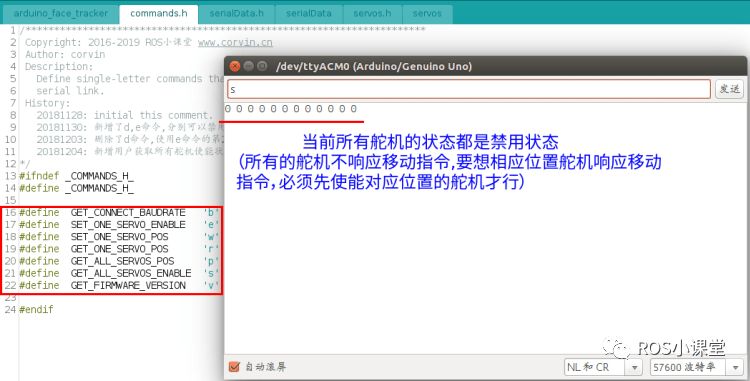750x381 pixels.
Task: Click the #ifndef _COMMANDS_H_ line
Action: 77,176
